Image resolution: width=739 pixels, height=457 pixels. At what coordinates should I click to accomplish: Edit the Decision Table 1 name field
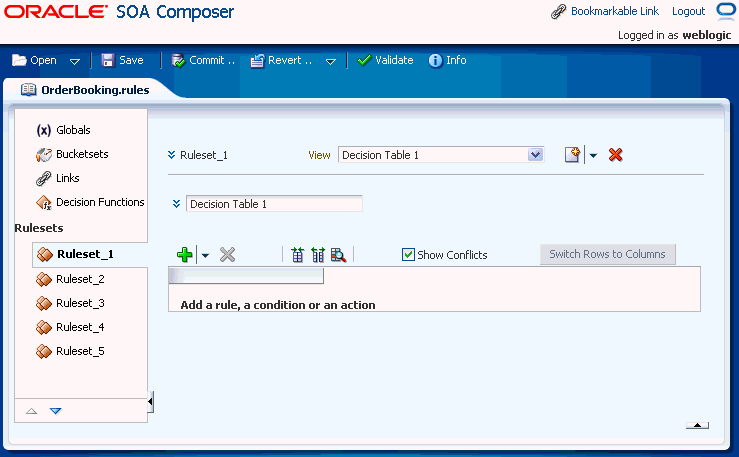(x=274, y=204)
